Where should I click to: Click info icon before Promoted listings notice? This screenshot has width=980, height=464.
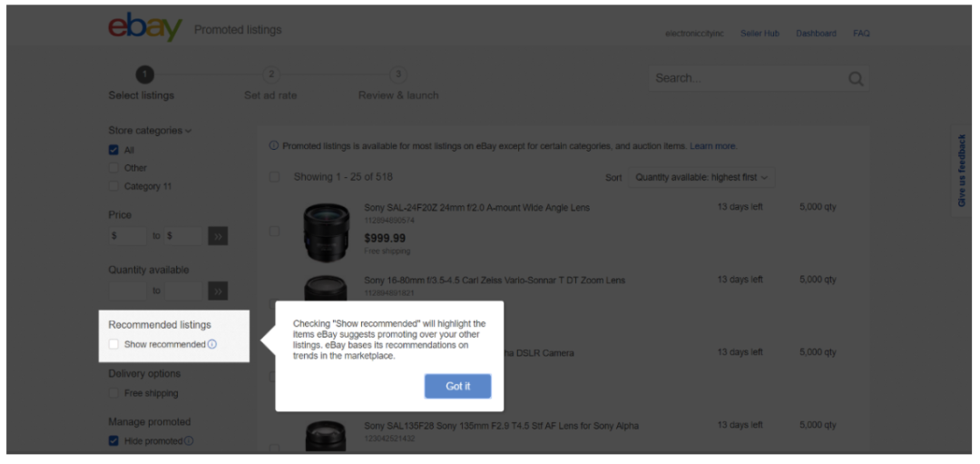(274, 145)
